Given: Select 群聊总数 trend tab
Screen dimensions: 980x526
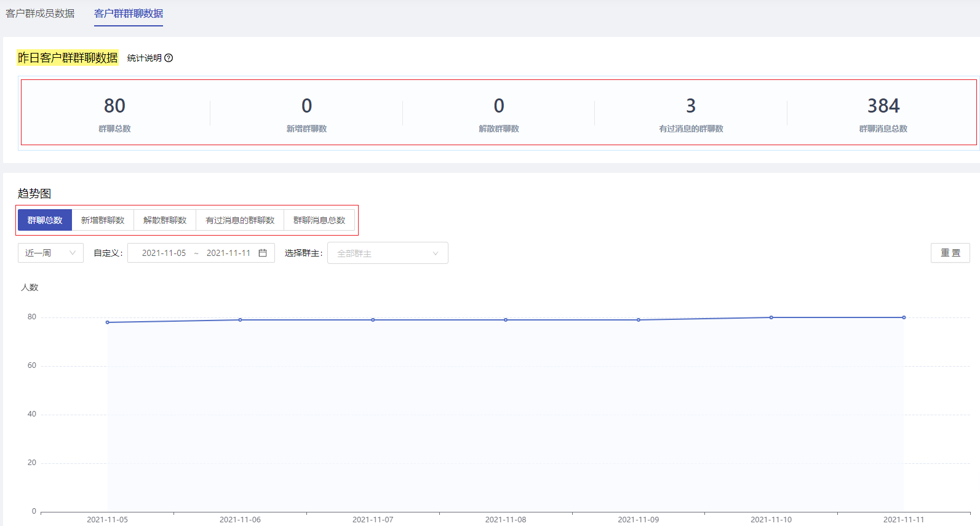Looking at the screenshot, I should point(45,220).
